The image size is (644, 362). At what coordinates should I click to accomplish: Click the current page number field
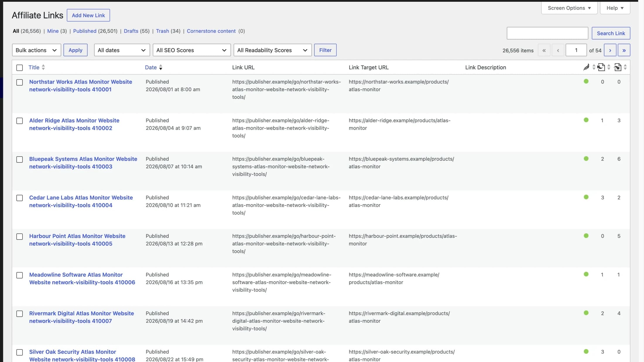[576, 50]
